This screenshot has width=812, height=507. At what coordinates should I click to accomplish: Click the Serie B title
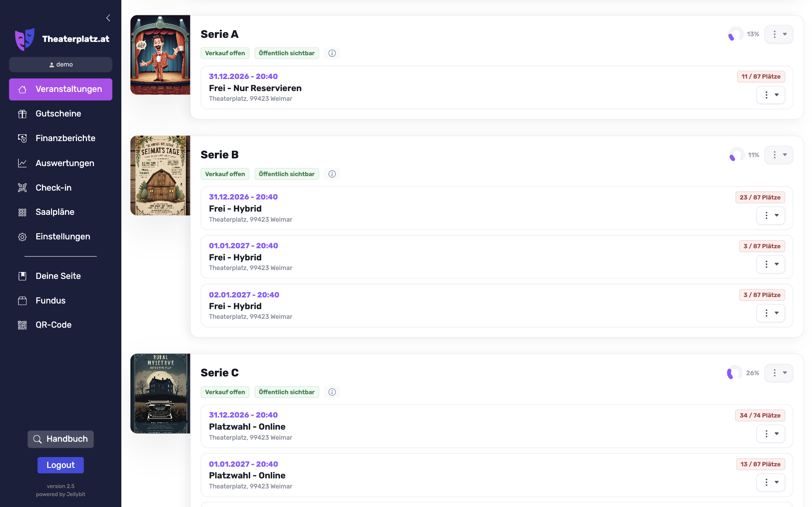(x=220, y=155)
